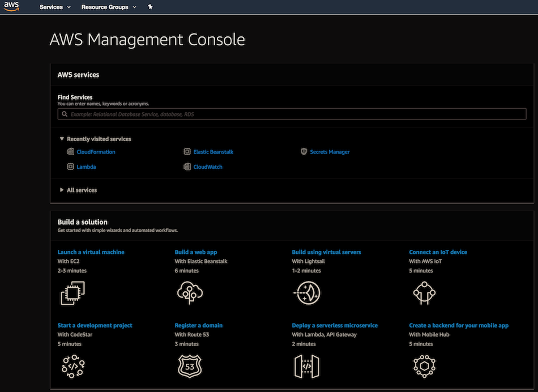The height and width of the screenshot is (392, 538).
Task: Collapse the Recently visited services section
Action: [95, 139]
